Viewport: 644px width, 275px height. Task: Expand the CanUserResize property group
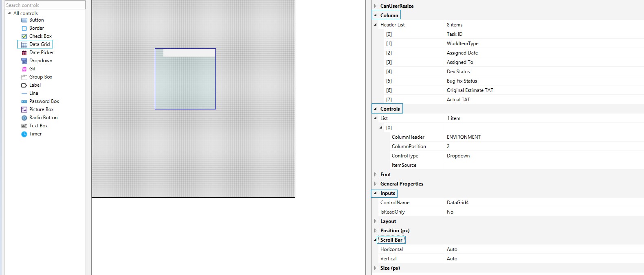click(x=375, y=6)
